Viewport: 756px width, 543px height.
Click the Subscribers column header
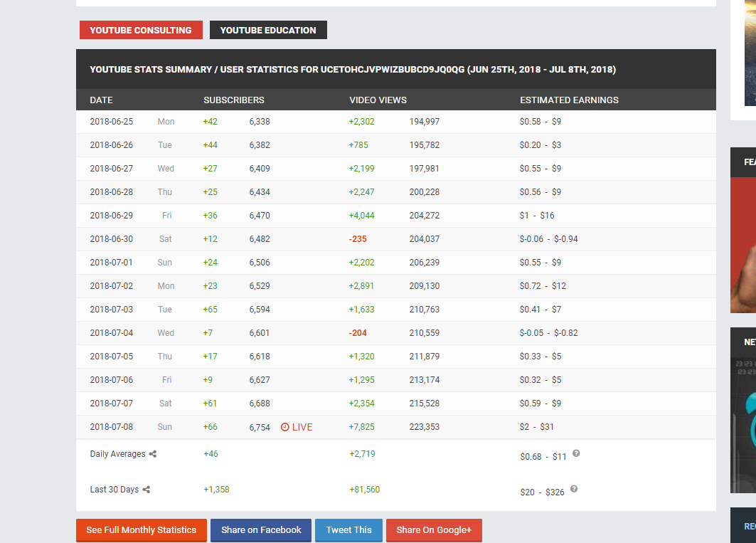234,100
